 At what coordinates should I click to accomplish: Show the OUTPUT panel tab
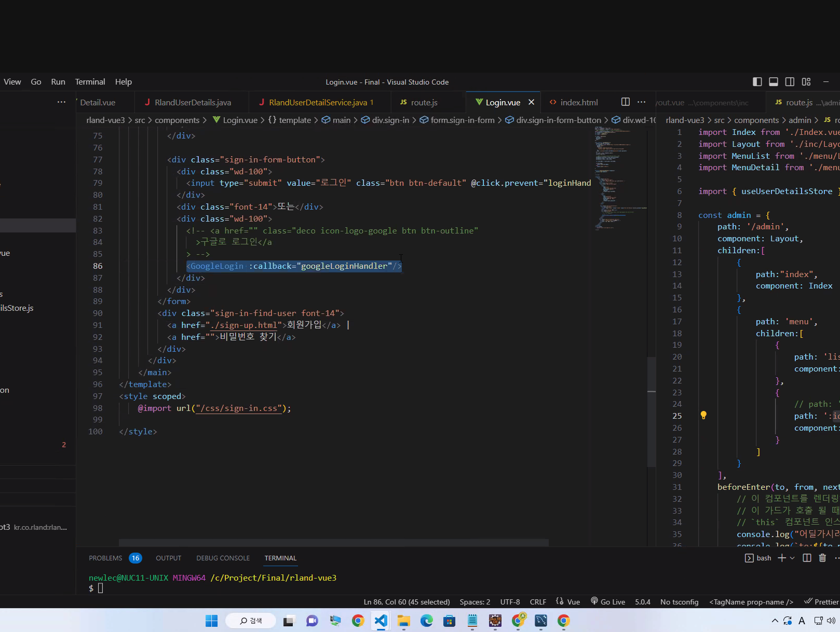169,558
